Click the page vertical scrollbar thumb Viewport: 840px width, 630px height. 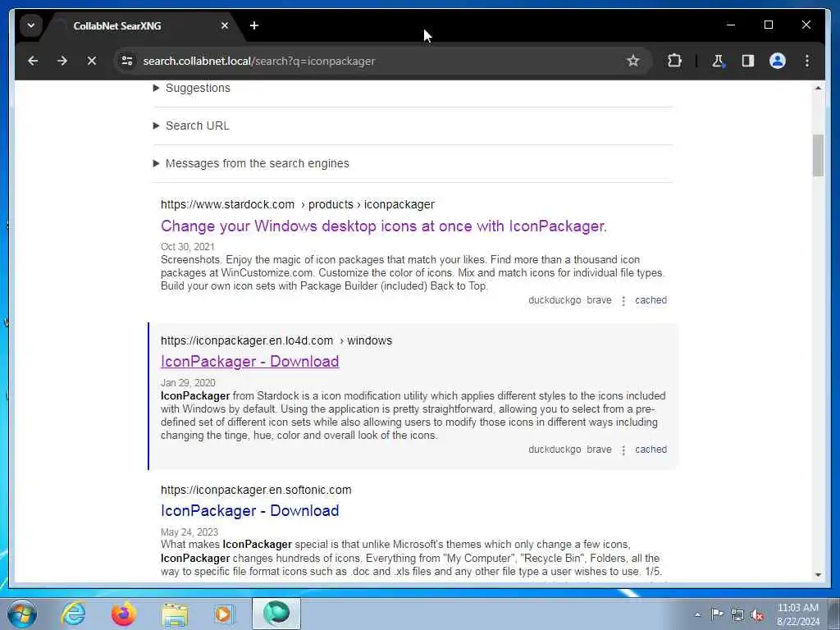(x=818, y=155)
